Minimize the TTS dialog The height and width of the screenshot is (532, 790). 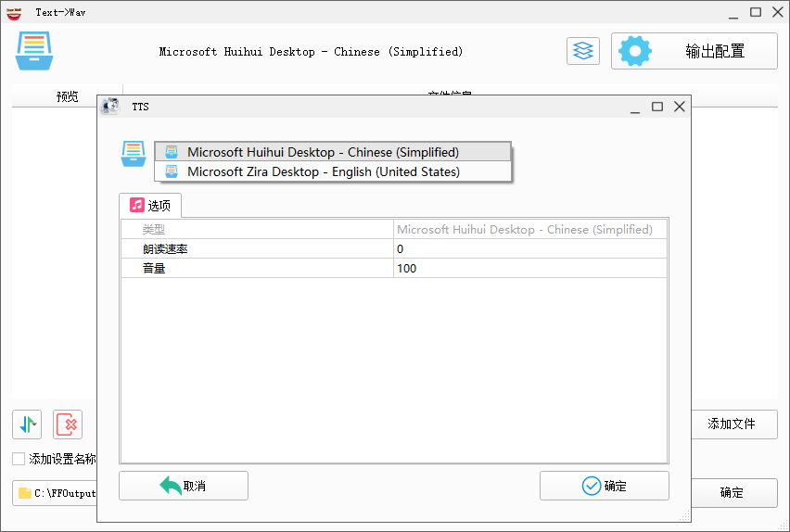tap(635, 107)
